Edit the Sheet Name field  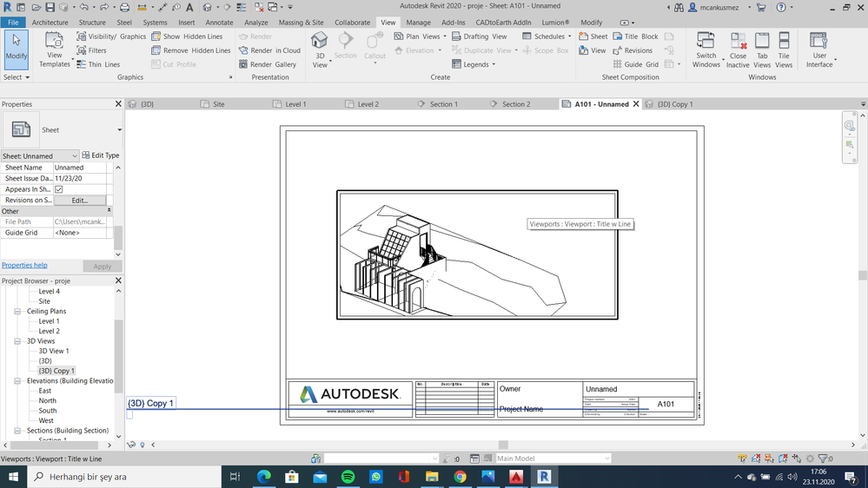(80, 168)
